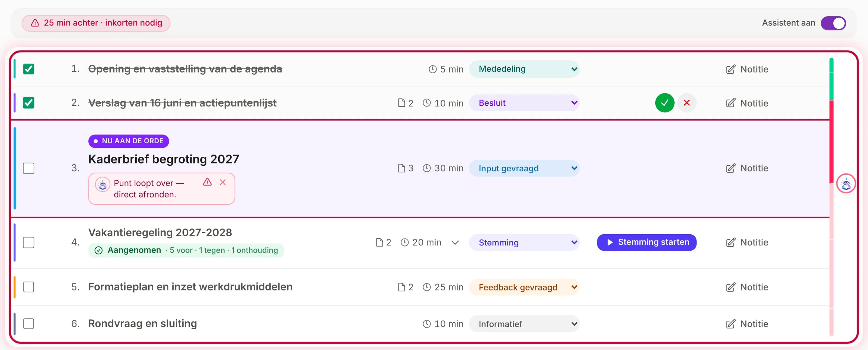Approve the Verslag decision with green checkmark
868x350 pixels.
pos(665,103)
